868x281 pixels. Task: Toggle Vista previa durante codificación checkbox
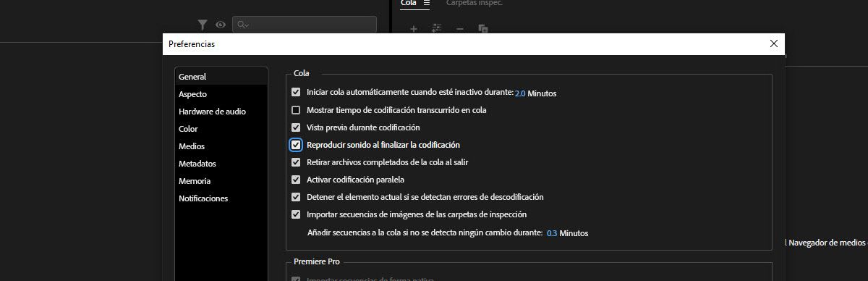(x=296, y=127)
